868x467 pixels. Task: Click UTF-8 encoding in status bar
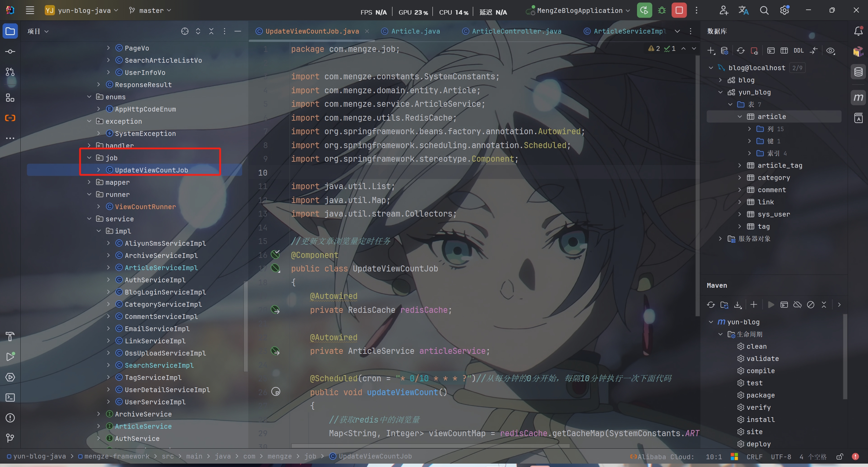point(780,457)
